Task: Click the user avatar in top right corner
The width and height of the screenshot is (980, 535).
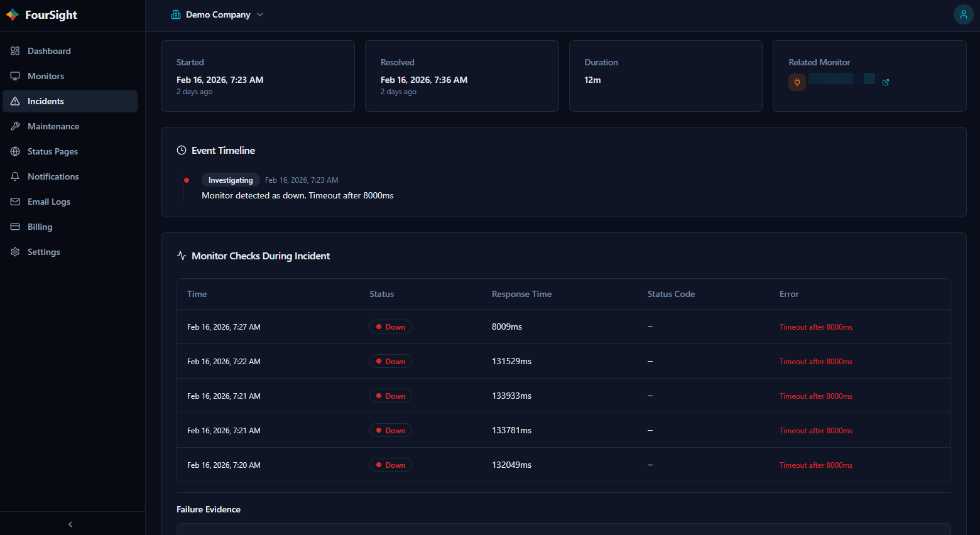Action: coord(963,14)
